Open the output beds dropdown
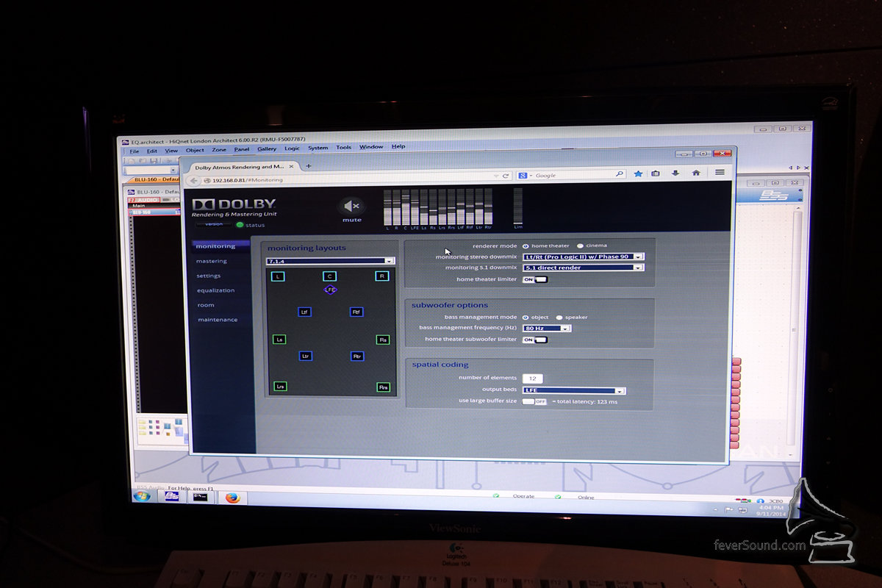 (574, 391)
